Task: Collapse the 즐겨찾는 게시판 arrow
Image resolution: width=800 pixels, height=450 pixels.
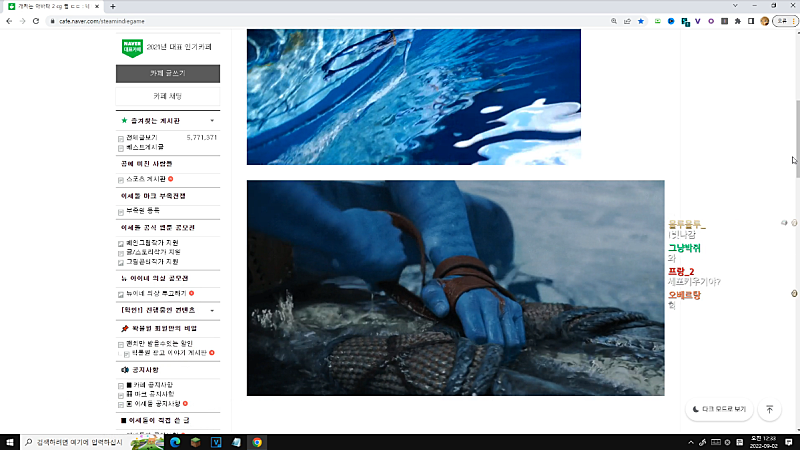Action: 212,121
